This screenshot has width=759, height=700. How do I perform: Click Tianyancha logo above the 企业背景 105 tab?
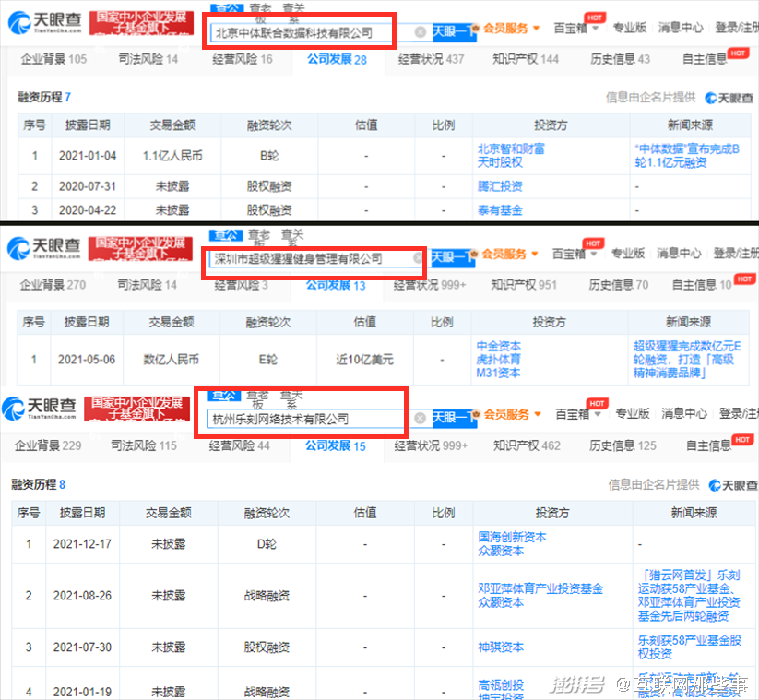click(x=44, y=22)
